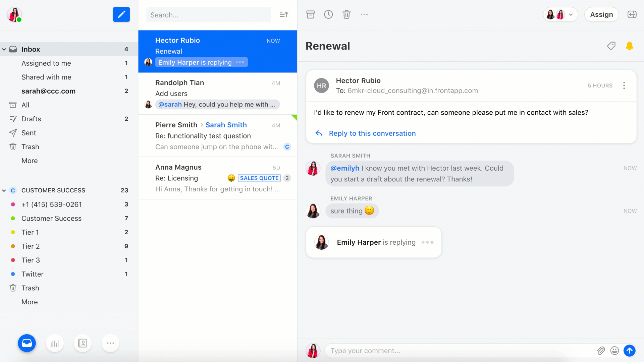Open analytics bar chart icon in bottom bar
Viewport: 644px width, 362px height.
coord(55,343)
